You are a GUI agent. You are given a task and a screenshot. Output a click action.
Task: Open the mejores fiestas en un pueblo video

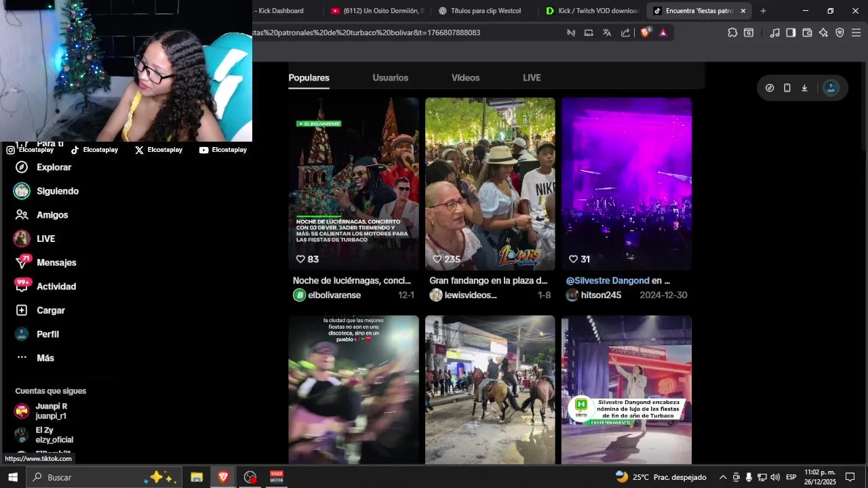coord(354,390)
